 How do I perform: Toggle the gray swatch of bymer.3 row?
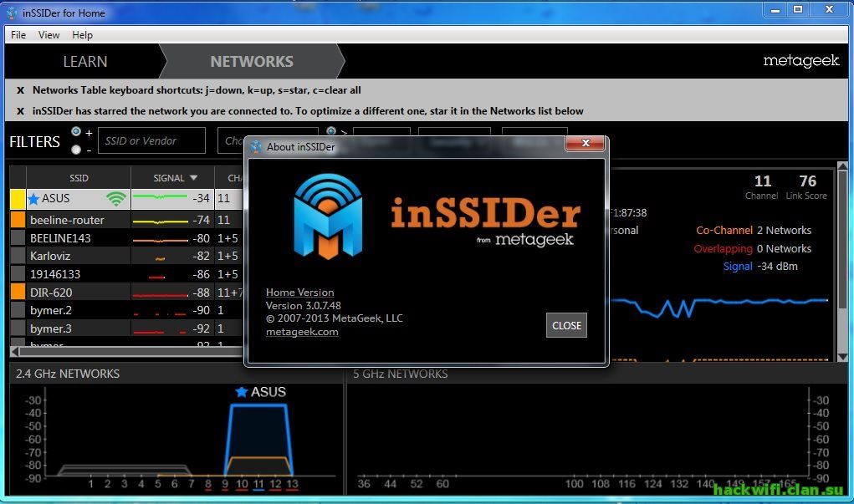(18, 328)
